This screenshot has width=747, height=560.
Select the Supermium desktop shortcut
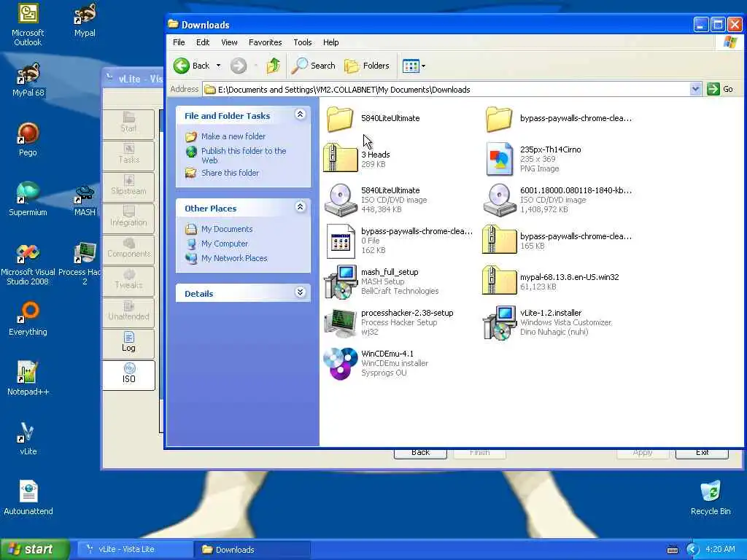28,199
